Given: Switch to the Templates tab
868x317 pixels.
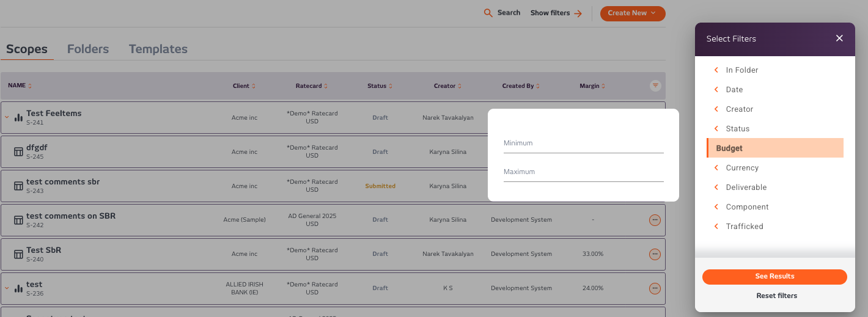Looking at the screenshot, I should coord(158,49).
